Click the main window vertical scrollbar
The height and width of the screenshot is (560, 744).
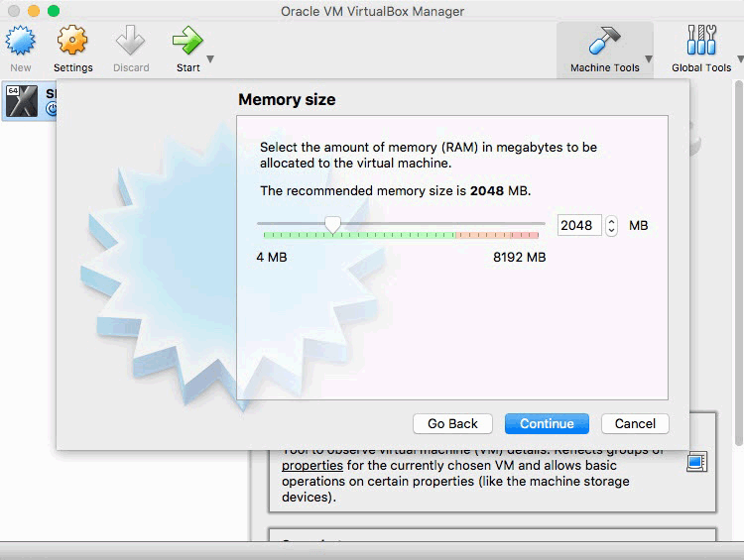[x=738, y=264]
